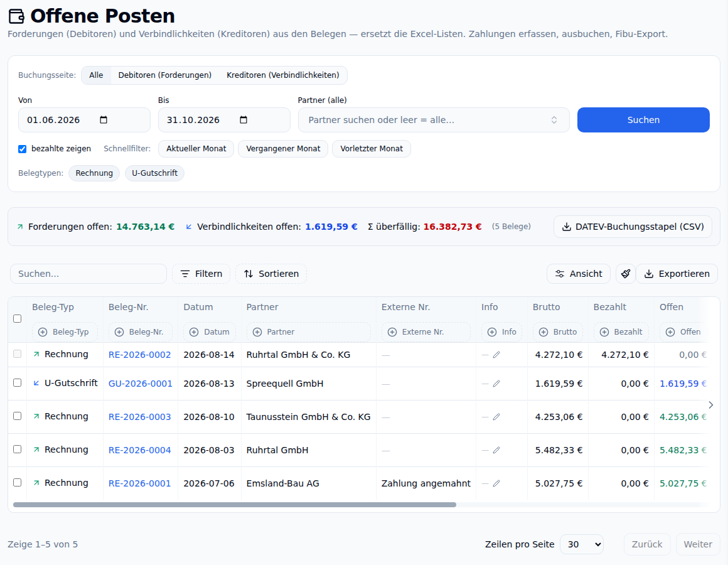The height and width of the screenshot is (565, 728).
Task: Select the RE-2026-0004 row checkbox
Action: click(17, 449)
